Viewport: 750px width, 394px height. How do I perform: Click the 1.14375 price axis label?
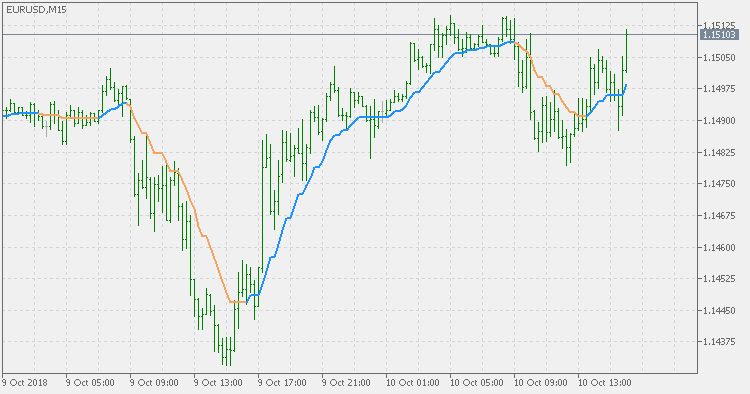point(719,341)
